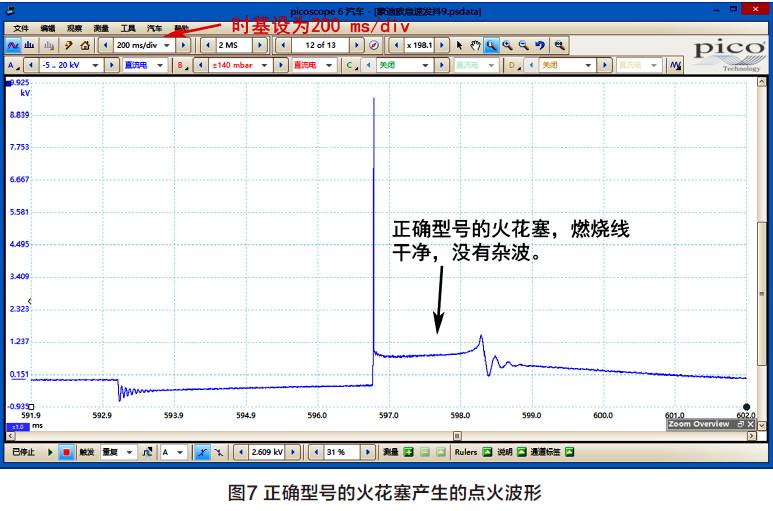Click the 2.609 kV threshold field
The height and width of the screenshot is (511, 773).
pyautogui.click(x=267, y=452)
